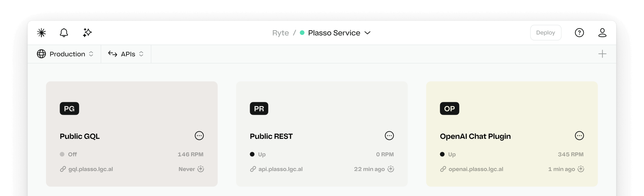Open Public REST more options menu
This screenshot has width=644, height=196.
tap(389, 136)
